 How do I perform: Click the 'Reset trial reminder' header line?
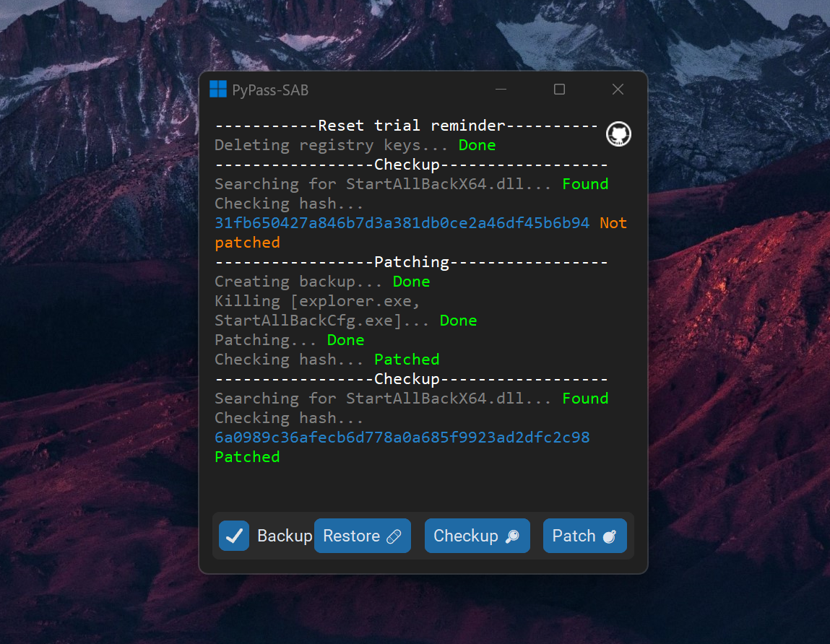(407, 126)
